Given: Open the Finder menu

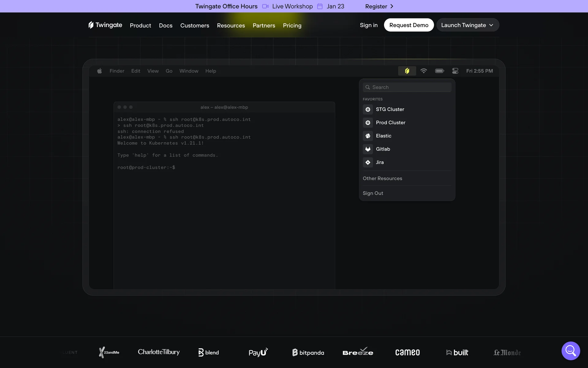Looking at the screenshot, I should [x=117, y=71].
